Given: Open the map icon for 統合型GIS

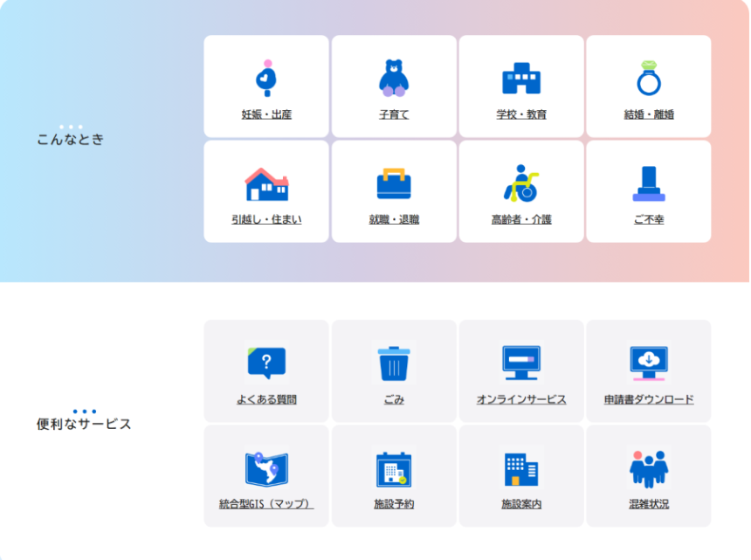Looking at the screenshot, I should pos(266,468).
